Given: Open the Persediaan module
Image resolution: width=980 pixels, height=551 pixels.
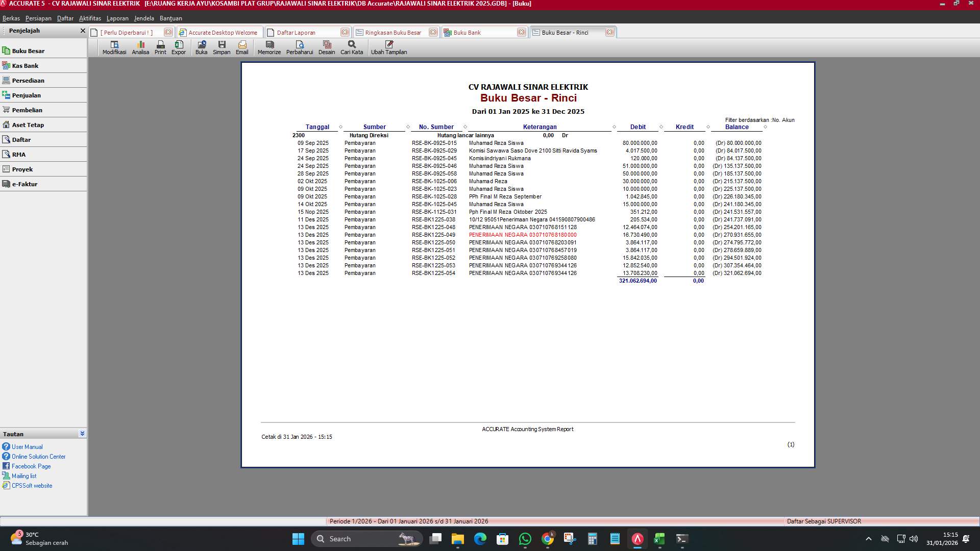Looking at the screenshot, I should (x=29, y=80).
